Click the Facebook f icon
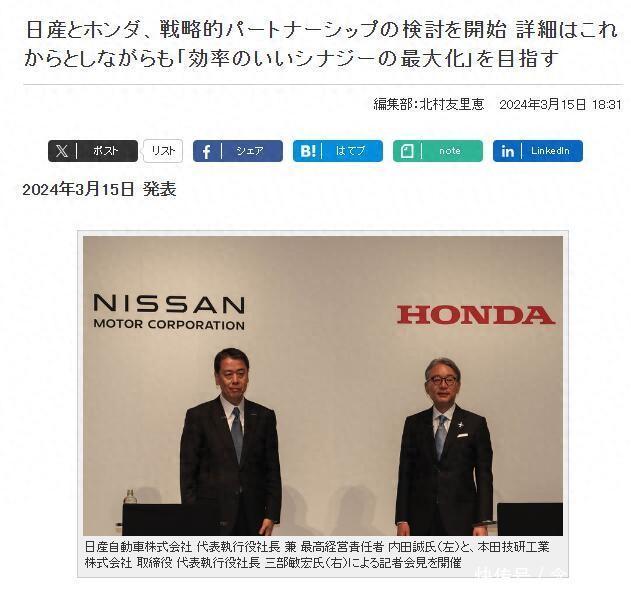Screen dimensions: 631x591 coord(206,152)
